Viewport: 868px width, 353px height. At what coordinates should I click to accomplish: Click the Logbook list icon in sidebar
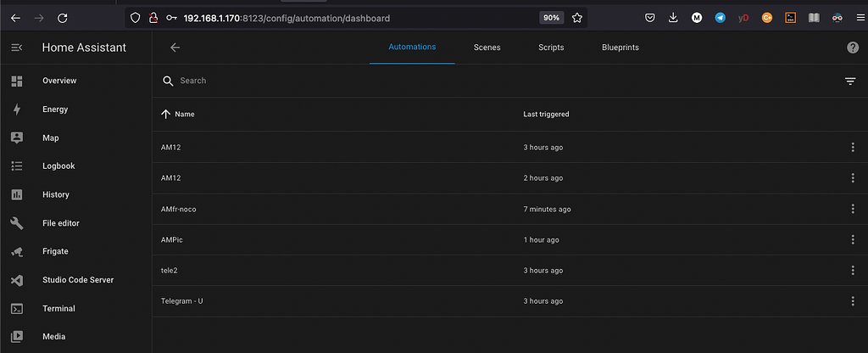(16, 166)
